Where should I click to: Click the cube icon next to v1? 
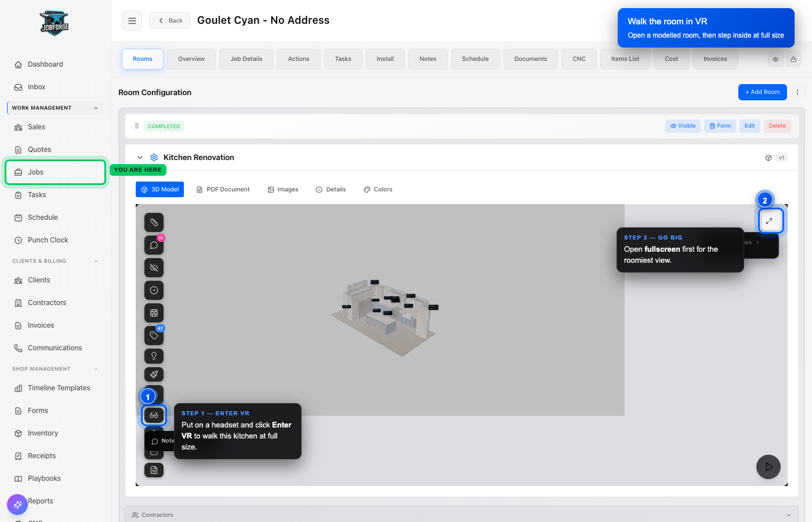pyautogui.click(x=768, y=158)
